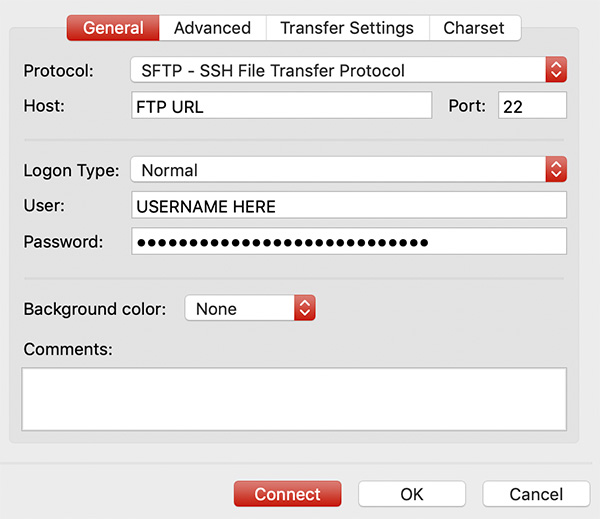Open the Transfer Settings tab
The image size is (600, 519).
click(x=347, y=28)
